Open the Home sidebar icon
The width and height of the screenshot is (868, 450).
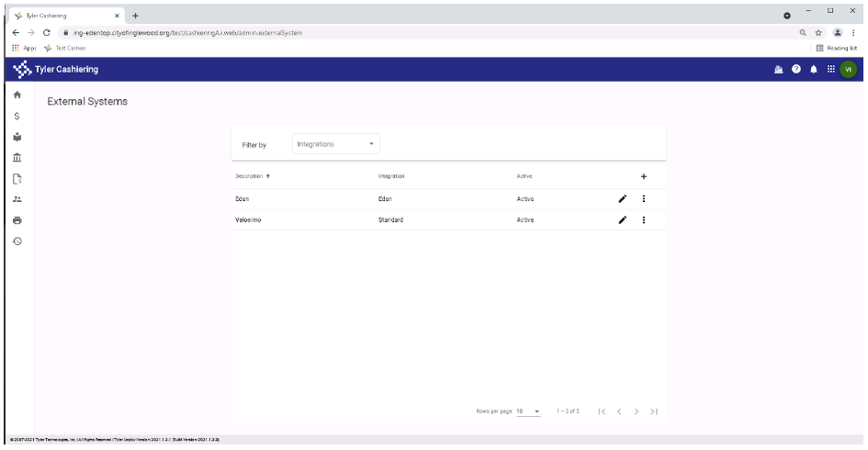[17, 95]
